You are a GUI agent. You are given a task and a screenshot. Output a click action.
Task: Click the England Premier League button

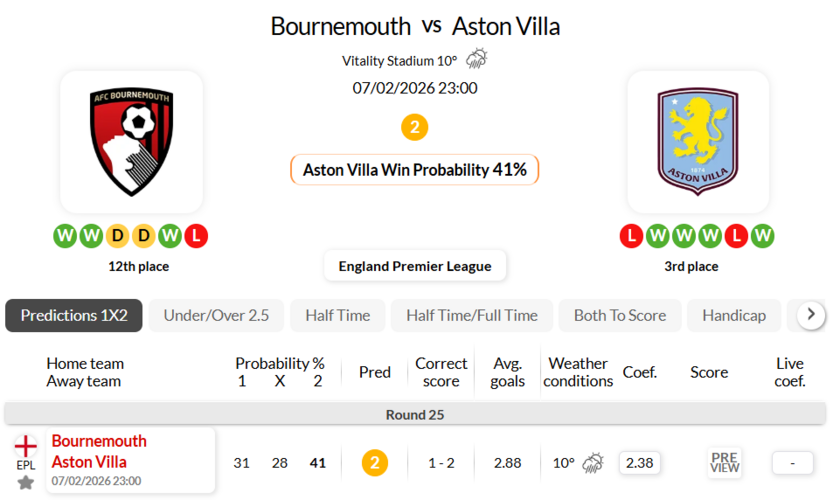point(415,266)
